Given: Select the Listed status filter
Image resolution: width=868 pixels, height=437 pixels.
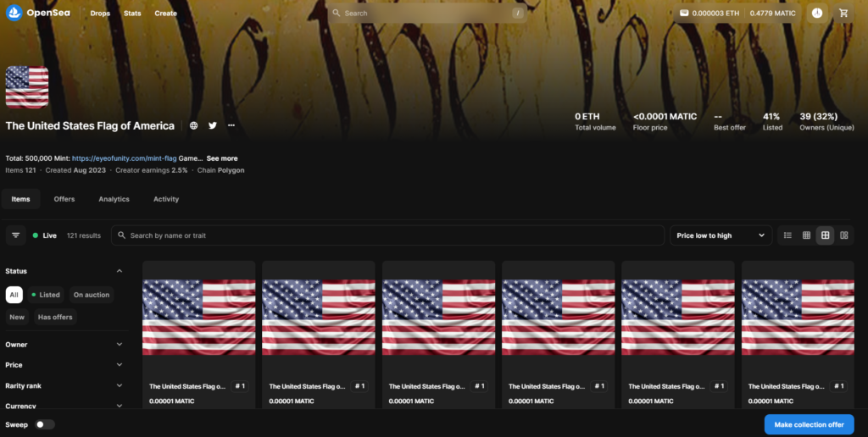Looking at the screenshot, I should click(46, 295).
